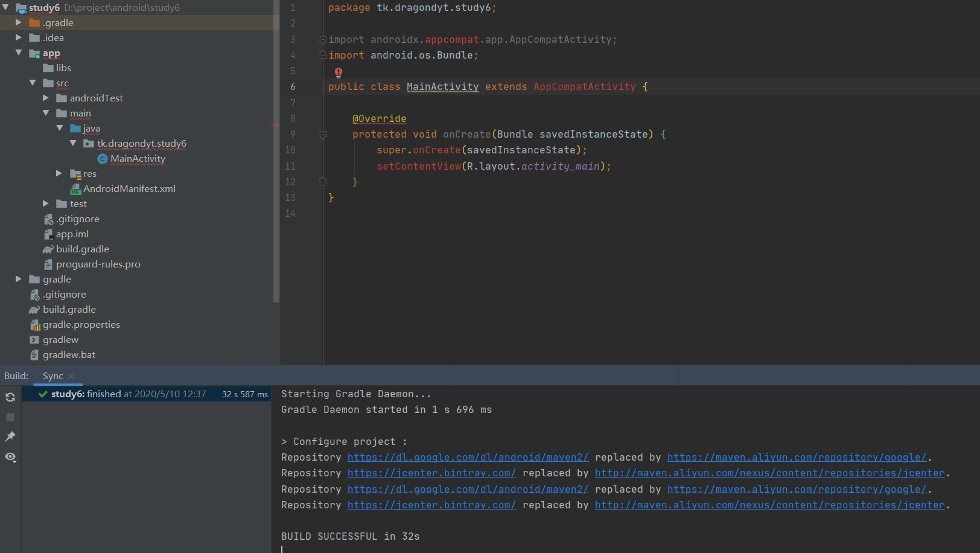Screen dimensions: 980x553
Task: Expand the root gradle folder arrow
Action: pos(19,279)
